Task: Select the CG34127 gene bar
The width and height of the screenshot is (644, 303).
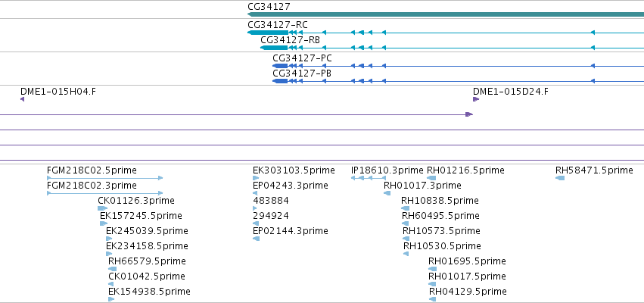Action: pos(446,14)
